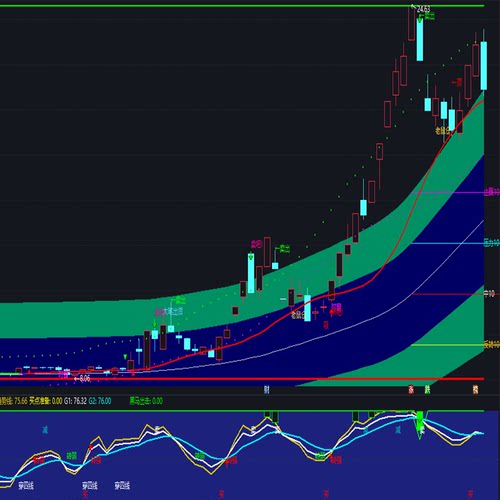The height and width of the screenshot is (500, 500).
Task: Select the tall cyan candle below 24.63
Action: click(x=420, y=39)
